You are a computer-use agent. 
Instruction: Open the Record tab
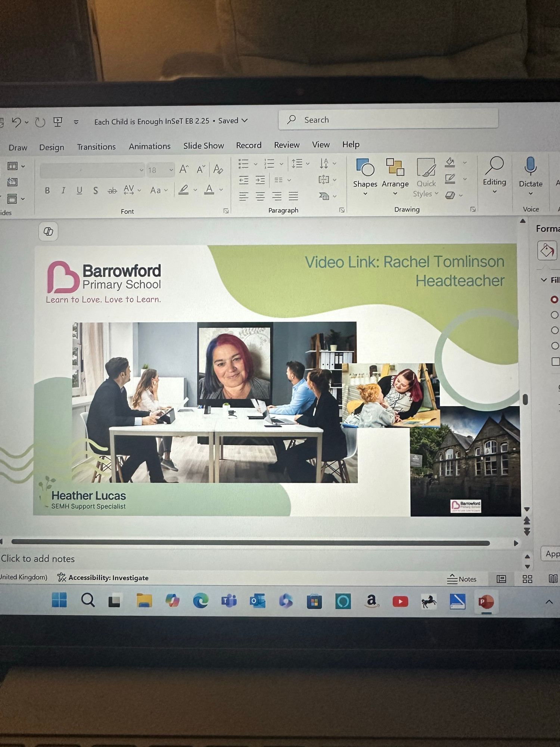pos(249,145)
